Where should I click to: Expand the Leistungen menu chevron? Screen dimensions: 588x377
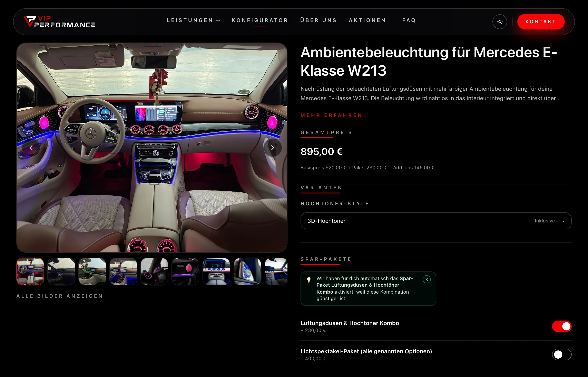point(218,20)
